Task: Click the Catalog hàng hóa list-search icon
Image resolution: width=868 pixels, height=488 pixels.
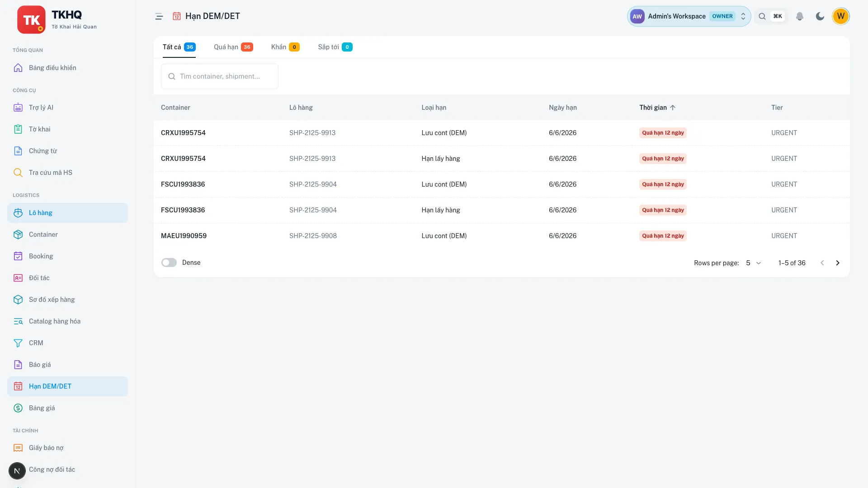Action: tap(18, 321)
